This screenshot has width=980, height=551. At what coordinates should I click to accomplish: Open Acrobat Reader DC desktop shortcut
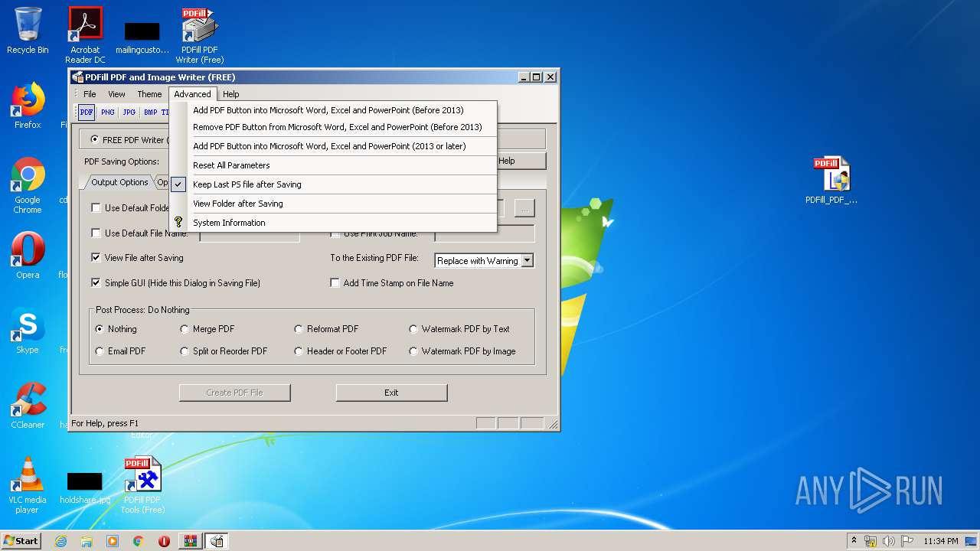point(85,35)
